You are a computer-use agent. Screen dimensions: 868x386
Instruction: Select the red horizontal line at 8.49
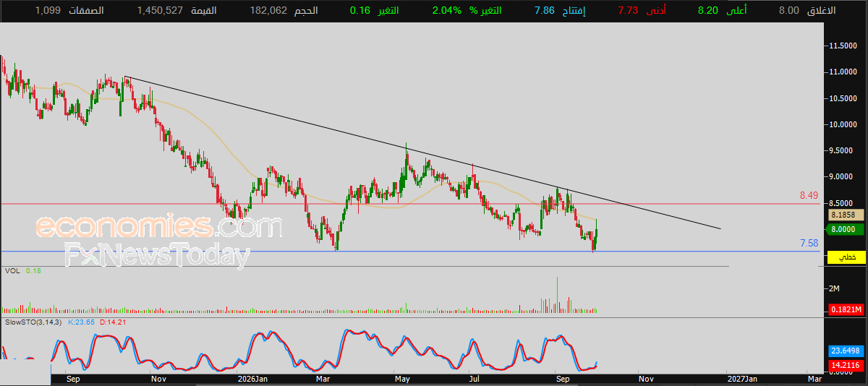(x=411, y=204)
